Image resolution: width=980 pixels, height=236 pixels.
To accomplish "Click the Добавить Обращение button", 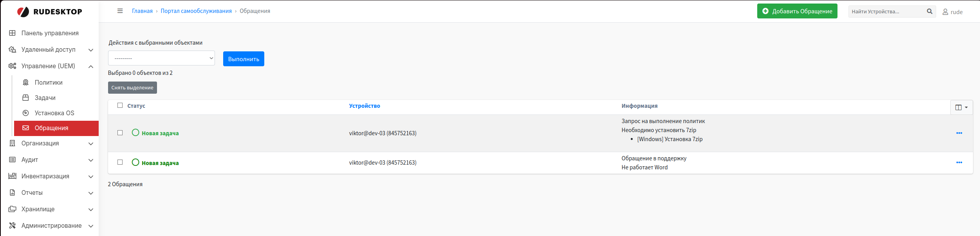I will click(x=797, y=11).
